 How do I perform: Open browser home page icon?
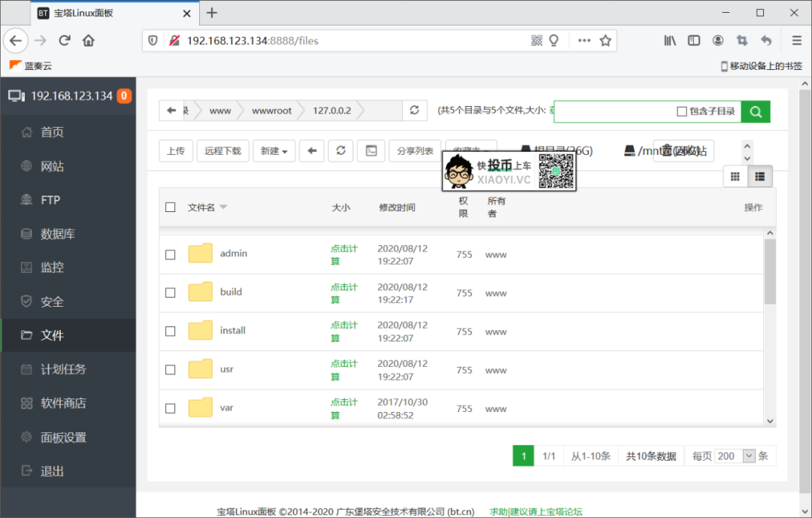point(89,41)
